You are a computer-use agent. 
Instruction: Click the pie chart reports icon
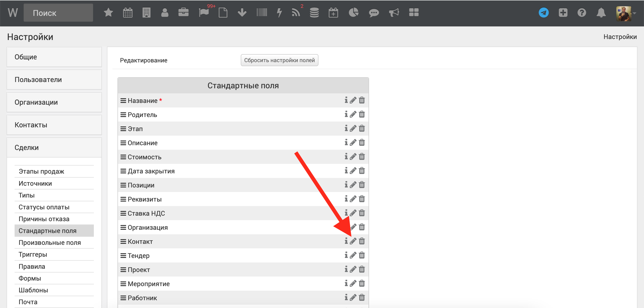pyautogui.click(x=353, y=12)
